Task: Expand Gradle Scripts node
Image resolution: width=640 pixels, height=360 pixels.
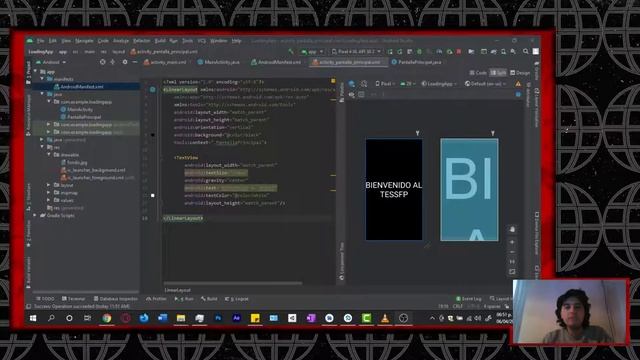Action: (36, 216)
